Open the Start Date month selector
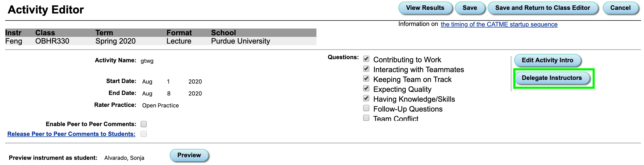Screen dimensions: 644x165 coord(147,81)
